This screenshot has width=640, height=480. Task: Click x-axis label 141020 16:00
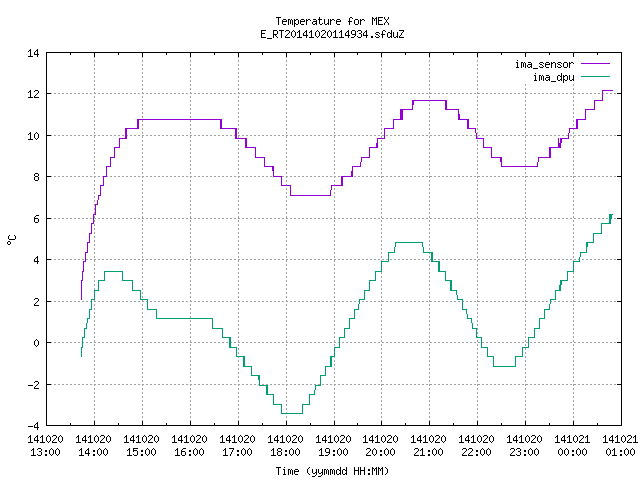pyautogui.click(x=189, y=446)
